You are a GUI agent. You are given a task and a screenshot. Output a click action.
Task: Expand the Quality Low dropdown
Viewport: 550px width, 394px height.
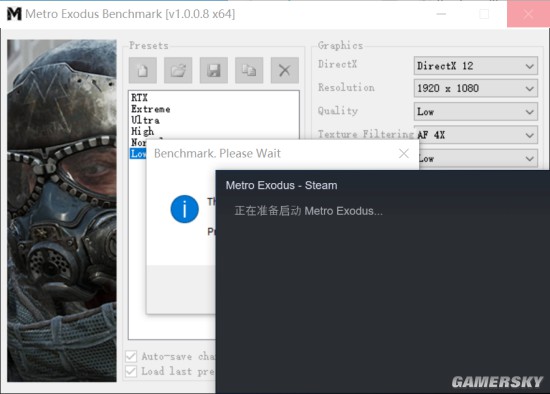(x=476, y=112)
